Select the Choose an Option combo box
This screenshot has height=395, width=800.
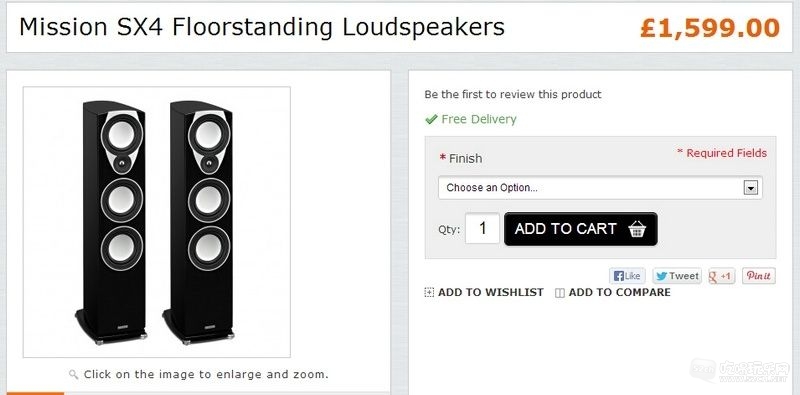click(600, 188)
